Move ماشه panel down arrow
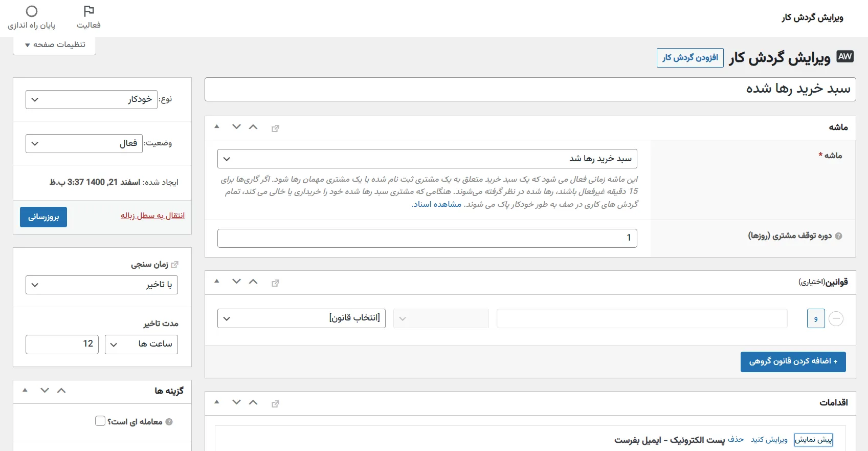868x451 pixels. click(x=236, y=127)
